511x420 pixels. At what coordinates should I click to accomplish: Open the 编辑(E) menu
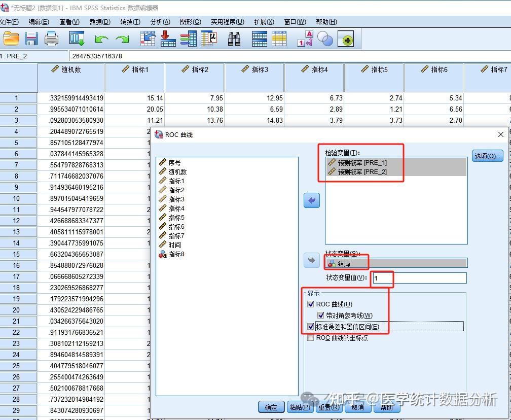pyautogui.click(x=39, y=22)
